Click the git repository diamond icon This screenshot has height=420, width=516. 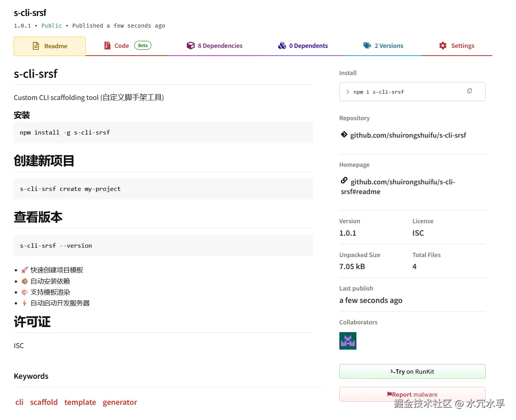(344, 135)
